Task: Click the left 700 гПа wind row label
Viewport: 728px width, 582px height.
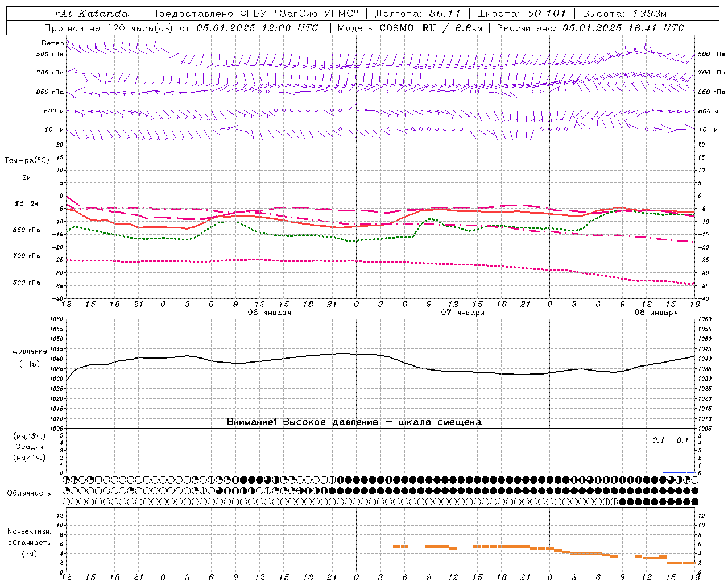Action: pyautogui.click(x=50, y=73)
